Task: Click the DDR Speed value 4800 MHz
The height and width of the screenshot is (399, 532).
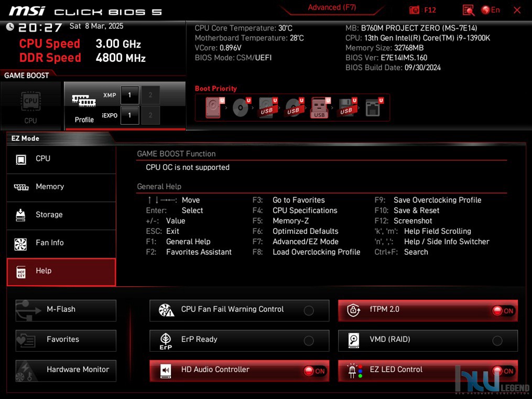Action: pos(121,58)
